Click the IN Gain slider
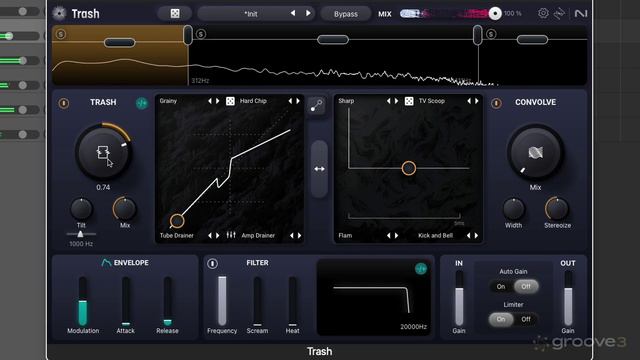The width and height of the screenshot is (640, 360). (x=459, y=298)
